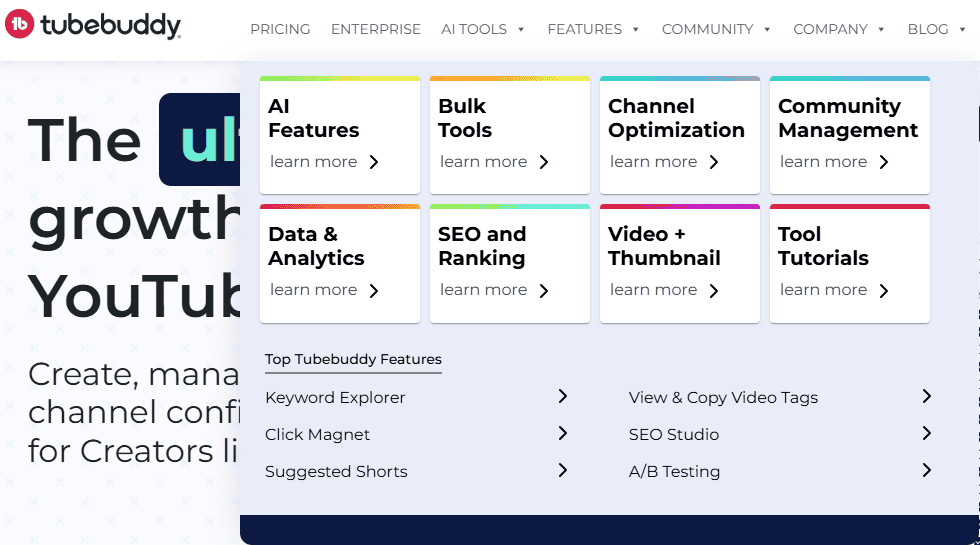980x545 pixels.
Task: Open the Pricing page
Action: click(280, 29)
